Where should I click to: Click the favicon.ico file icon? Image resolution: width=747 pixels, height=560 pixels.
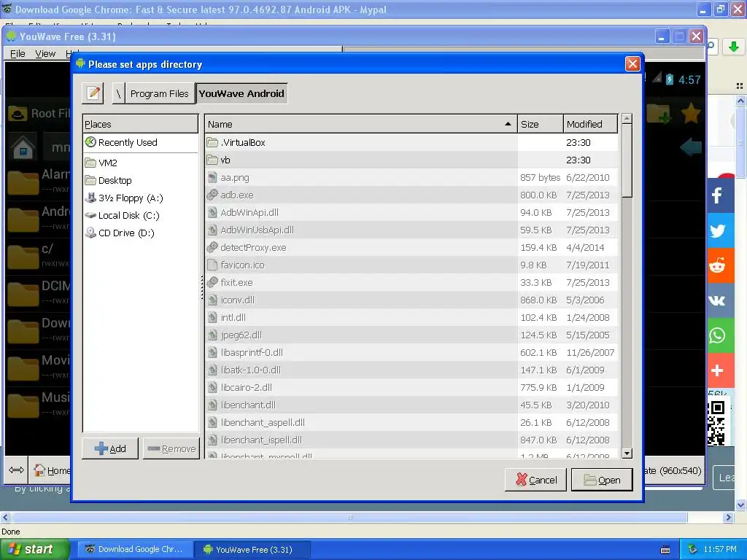pos(212,265)
